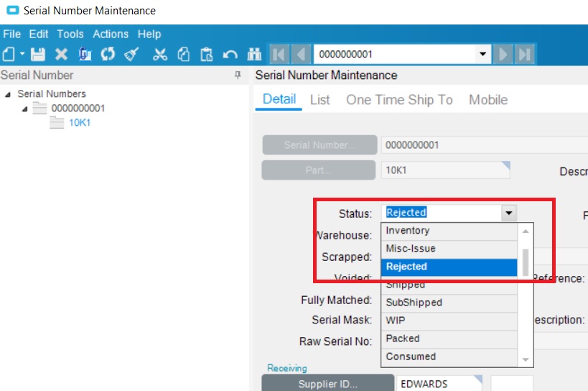Click the status list scroll down arrow
This screenshot has width=588, height=391.
point(526,359)
